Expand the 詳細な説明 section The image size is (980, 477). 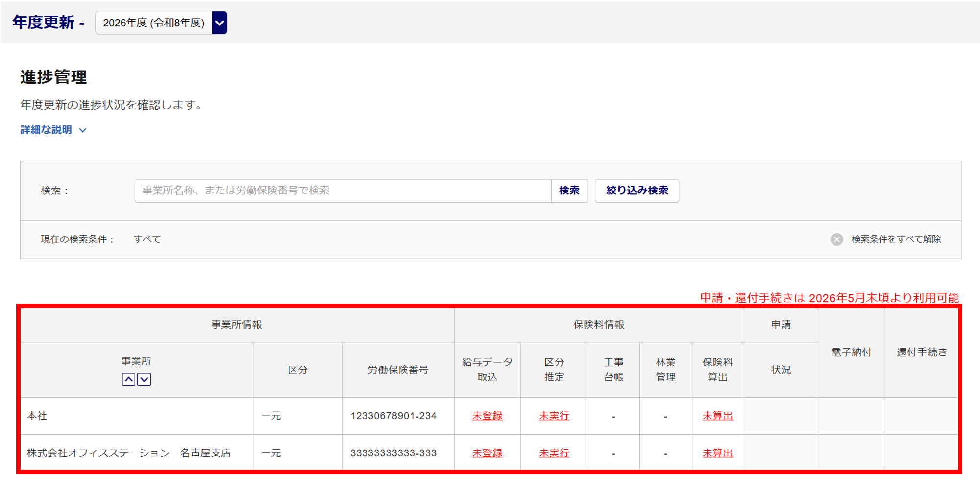point(53,130)
